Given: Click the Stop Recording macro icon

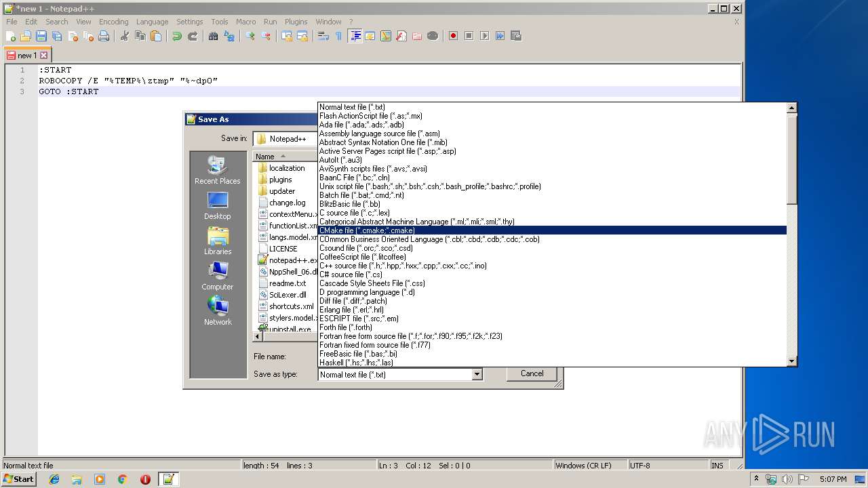Looking at the screenshot, I should tap(469, 36).
